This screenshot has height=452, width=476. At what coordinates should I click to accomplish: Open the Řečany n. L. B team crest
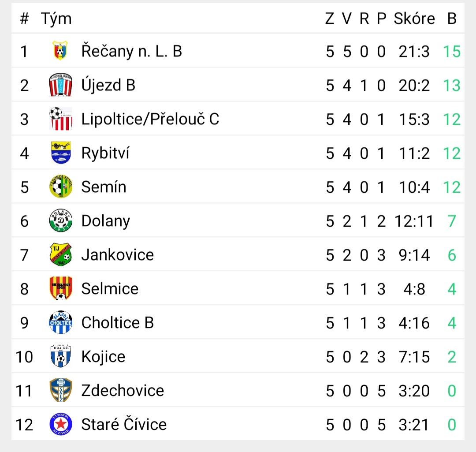pyautogui.click(x=60, y=51)
